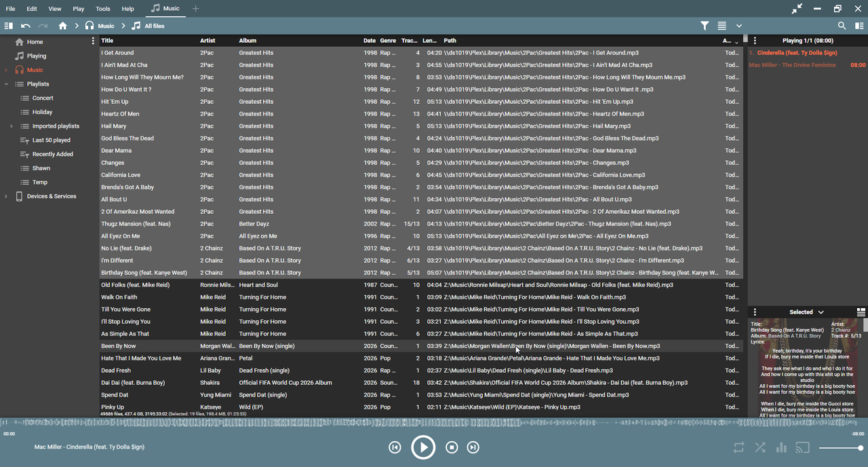
Task: Select the Walk On Faith track row
Action: 421,297
